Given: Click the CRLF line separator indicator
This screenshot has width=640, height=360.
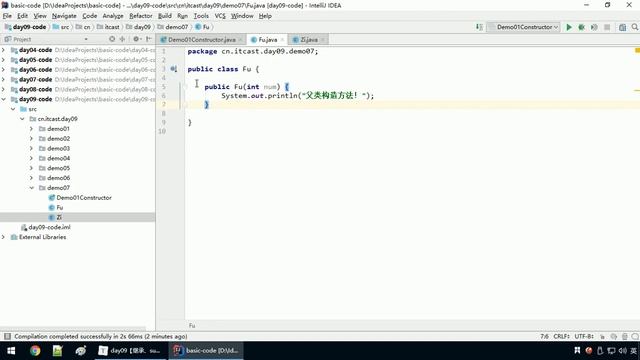Looking at the screenshot, I should pos(561,336).
